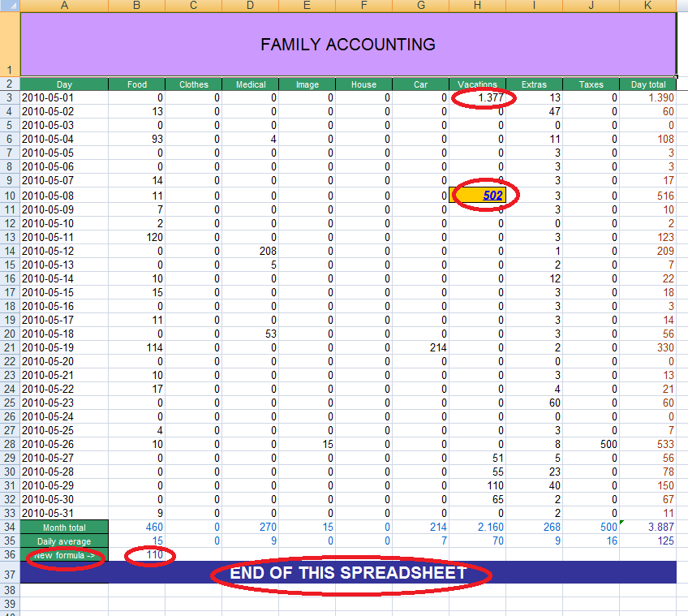Select Food value 93 on 2010-05-04
Screen dimensions: 688x616
137,139
